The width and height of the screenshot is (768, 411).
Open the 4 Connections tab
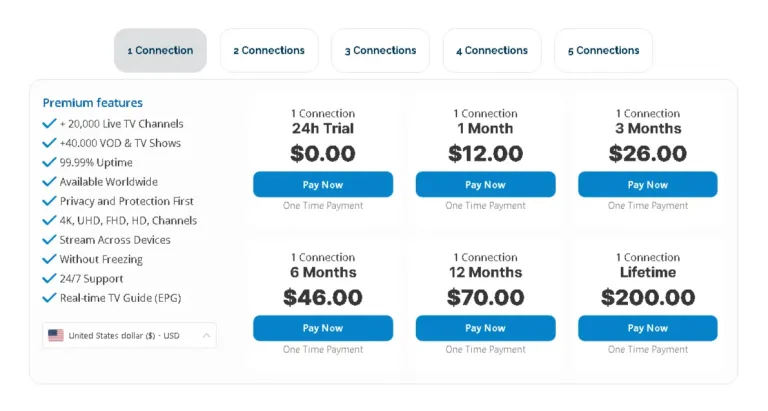[492, 50]
